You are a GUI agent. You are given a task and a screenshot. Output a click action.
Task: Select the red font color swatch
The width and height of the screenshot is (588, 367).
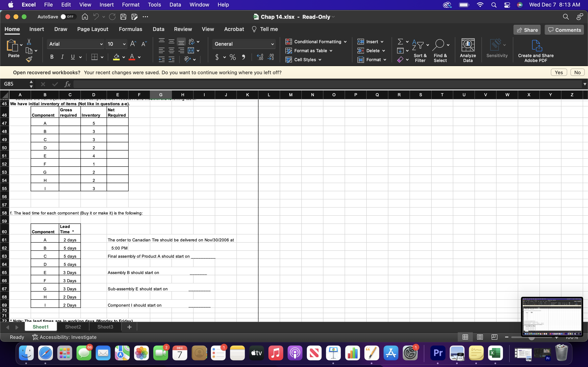point(132,60)
